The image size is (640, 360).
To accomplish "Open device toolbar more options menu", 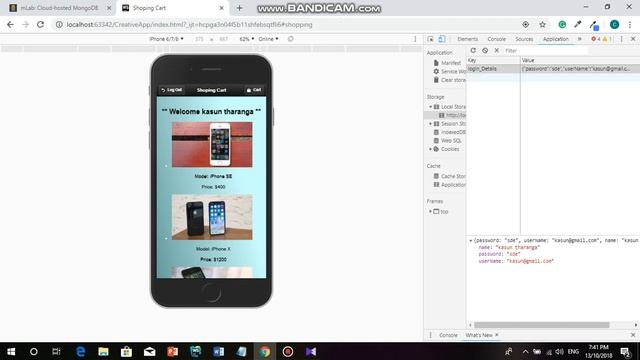I will coord(415,39).
